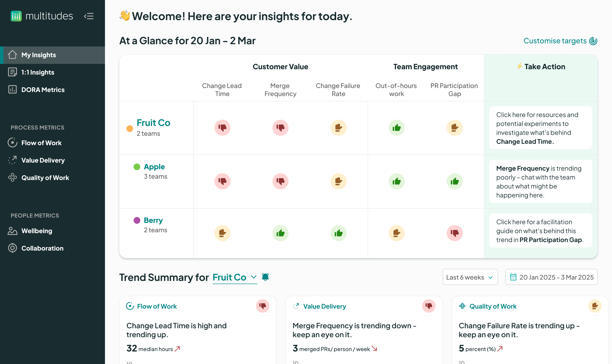Click Quality of Work card status badge
This screenshot has height=364, width=612.
[595, 306]
